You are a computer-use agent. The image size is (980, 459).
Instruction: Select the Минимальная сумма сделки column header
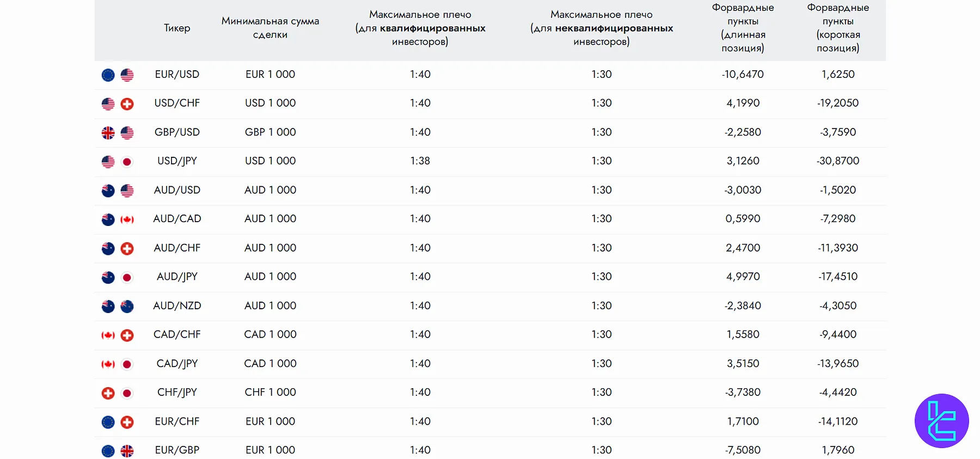[270, 28]
